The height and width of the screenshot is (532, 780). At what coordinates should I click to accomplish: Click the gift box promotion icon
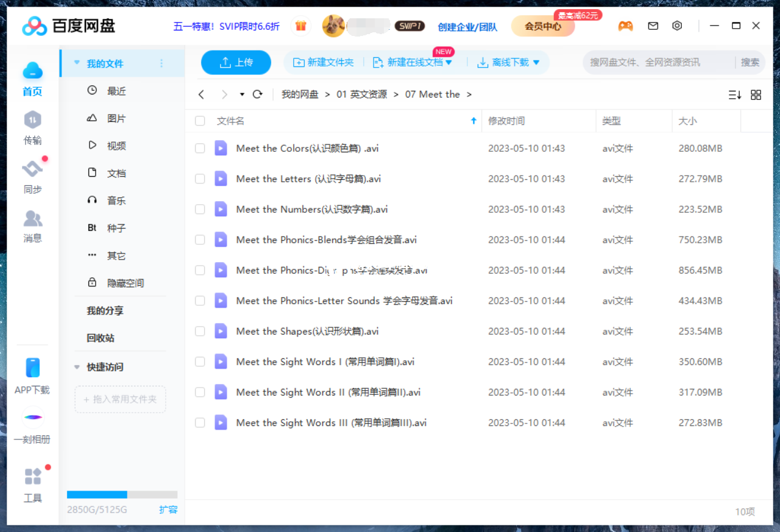coord(300,26)
